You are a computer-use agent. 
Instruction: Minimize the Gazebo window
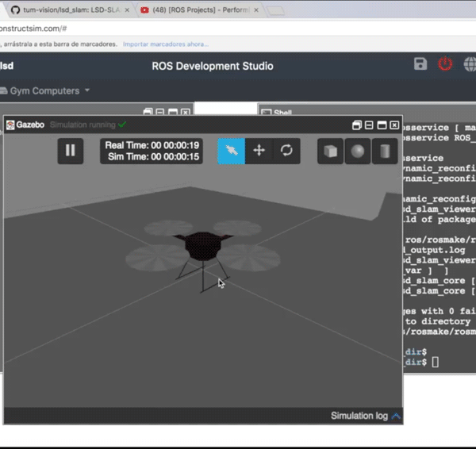click(x=369, y=125)
